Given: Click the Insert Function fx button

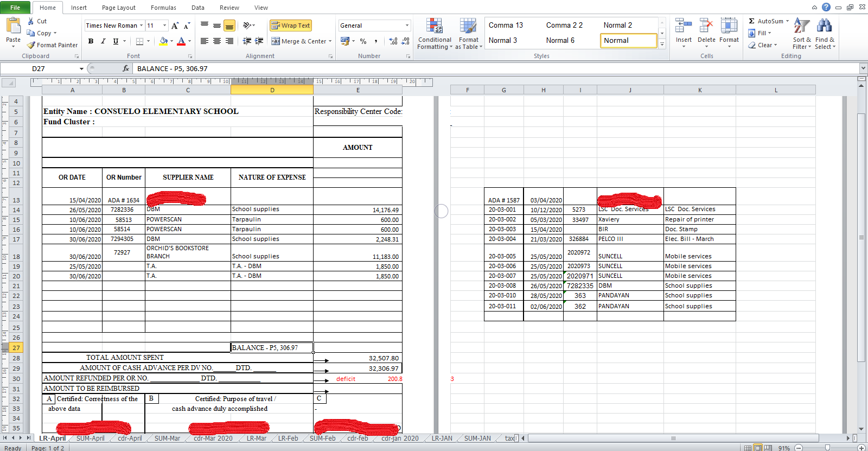Looking at the screenshot, I should [126, 68].
